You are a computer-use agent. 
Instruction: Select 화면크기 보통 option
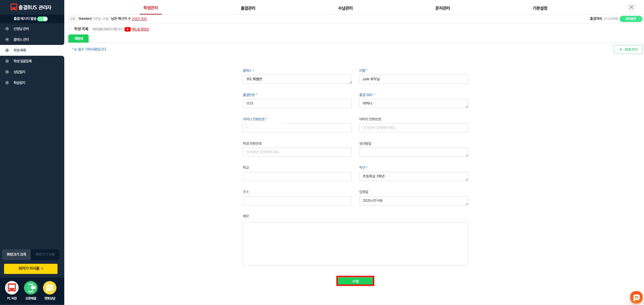pos(45,254)
